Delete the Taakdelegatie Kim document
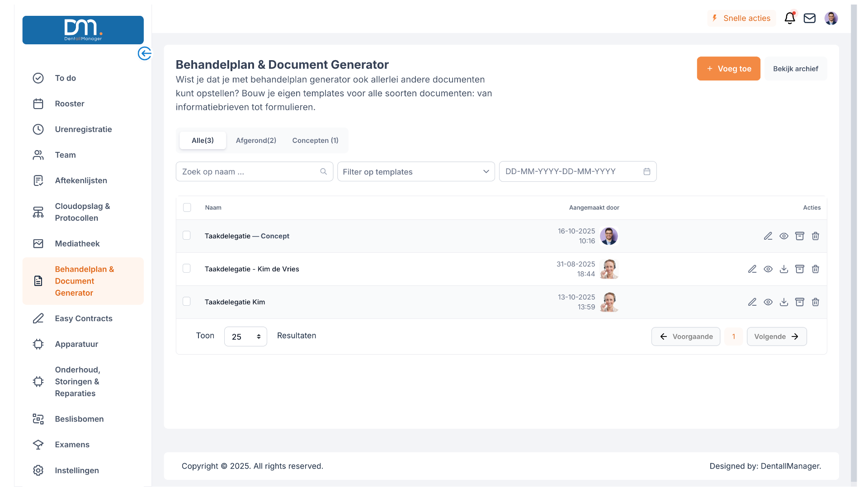The width and height of the screenshot is (868, 488). click(816, 302)
